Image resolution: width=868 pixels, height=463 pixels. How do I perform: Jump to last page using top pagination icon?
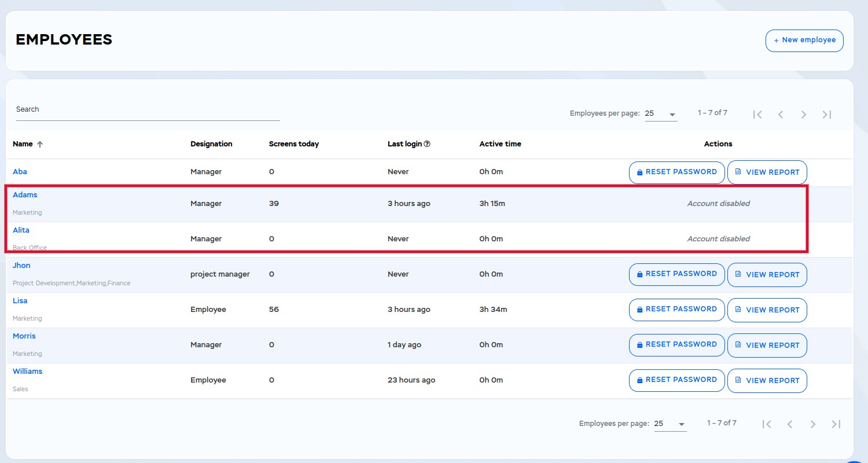[x=827, y=115]
